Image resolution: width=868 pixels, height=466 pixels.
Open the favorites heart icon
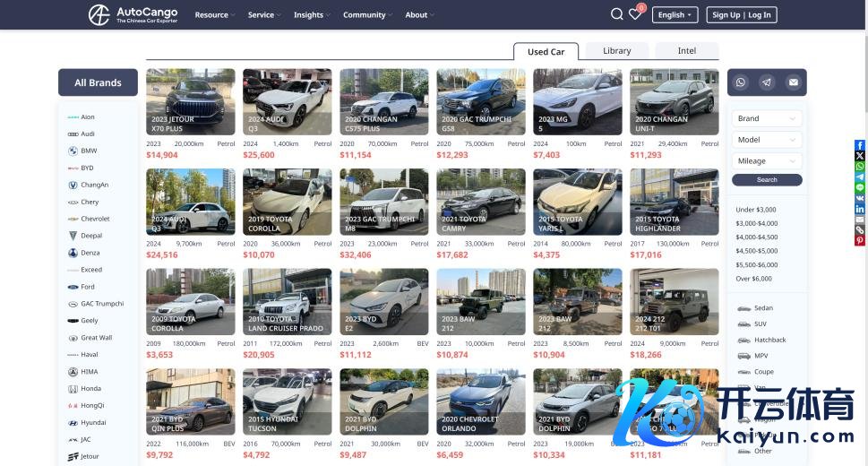pyautogui.click(x=634, y=14)
